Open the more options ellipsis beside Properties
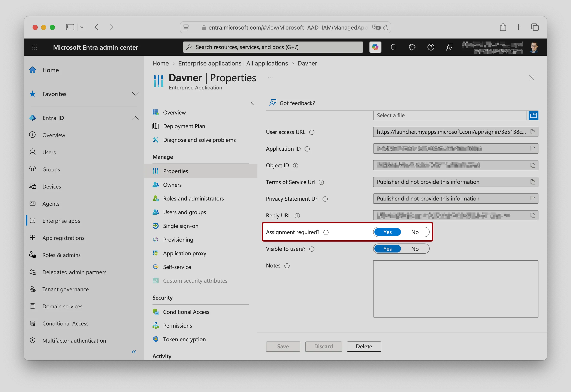This screenshot has width=571, height=392. (270, 78)
